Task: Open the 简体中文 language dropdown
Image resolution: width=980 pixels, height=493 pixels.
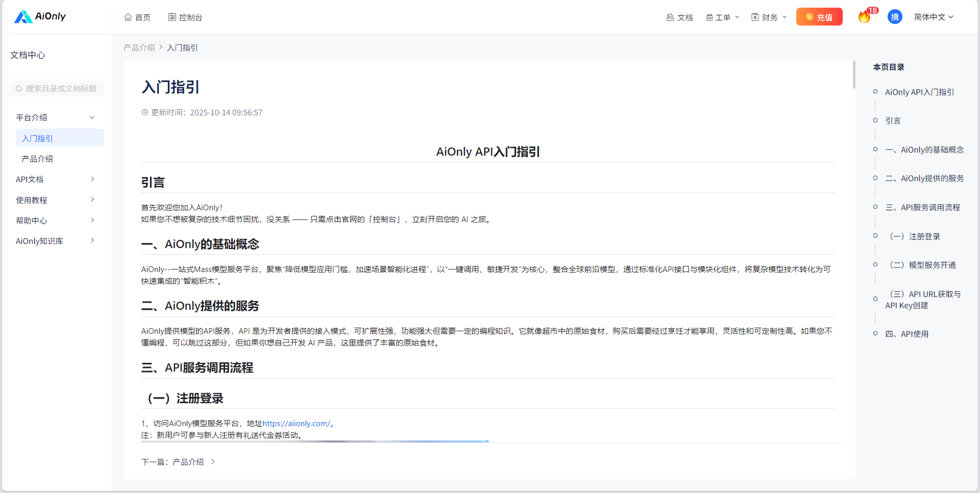Action: pos(934,17)
